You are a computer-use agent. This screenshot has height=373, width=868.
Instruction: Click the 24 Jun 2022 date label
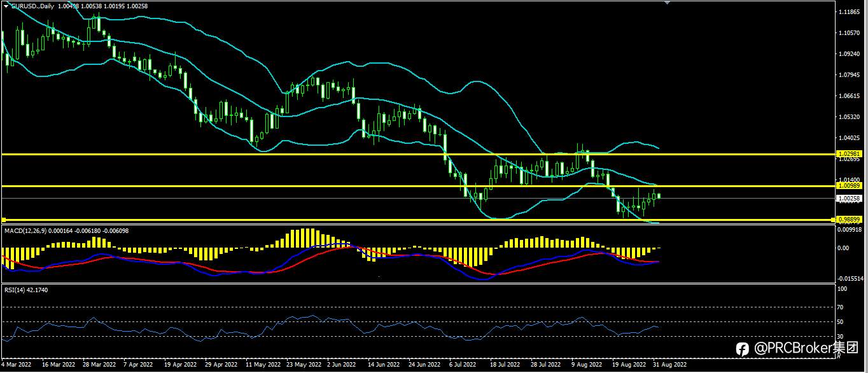tap(424, 365)
